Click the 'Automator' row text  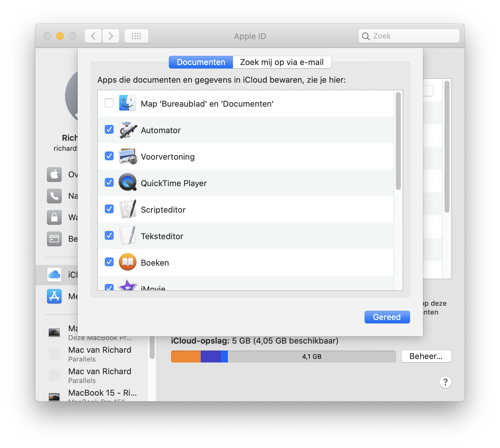161,130
